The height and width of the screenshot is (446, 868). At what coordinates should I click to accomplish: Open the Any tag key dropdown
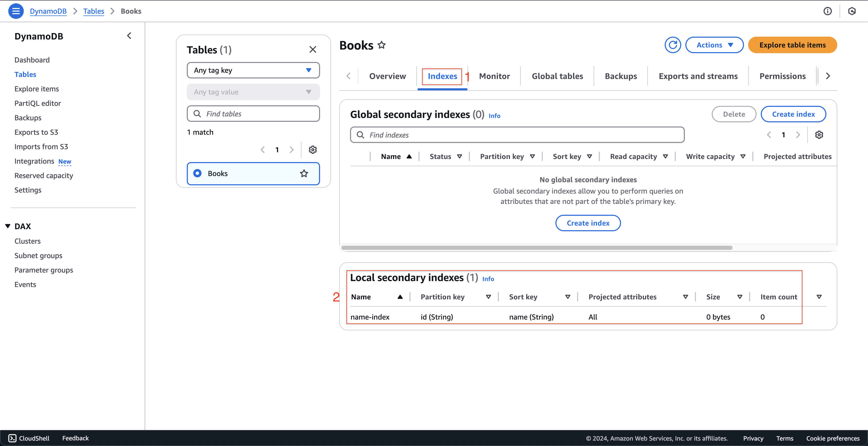253,70
